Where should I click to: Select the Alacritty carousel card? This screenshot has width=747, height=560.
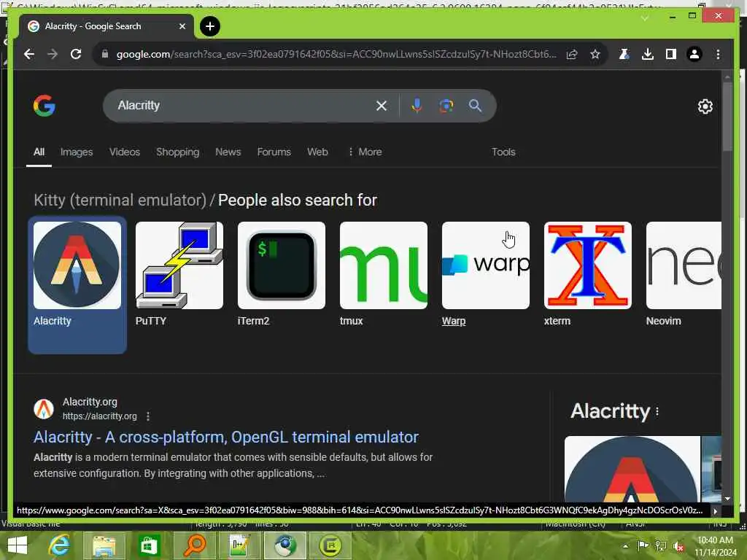coord(77,285)
